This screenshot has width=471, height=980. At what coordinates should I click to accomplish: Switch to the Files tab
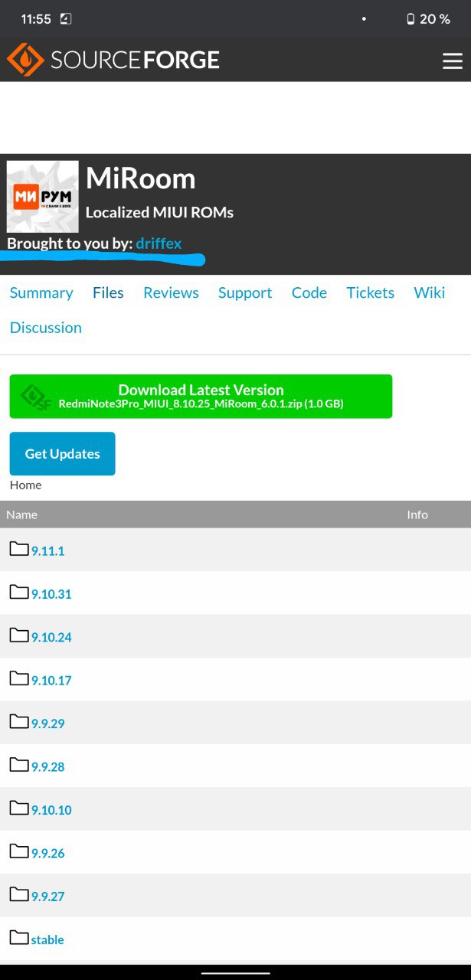pyautogui.click(x=108, y=292)
